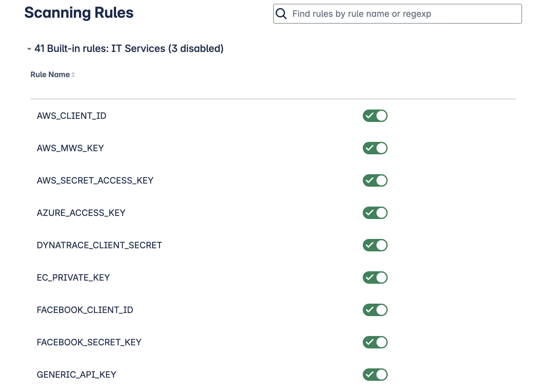Disable DYNATRACE_CLIENT_SECRET scanning toggle
The height and width of the screenshot is (392, 537).
[375, 245]
